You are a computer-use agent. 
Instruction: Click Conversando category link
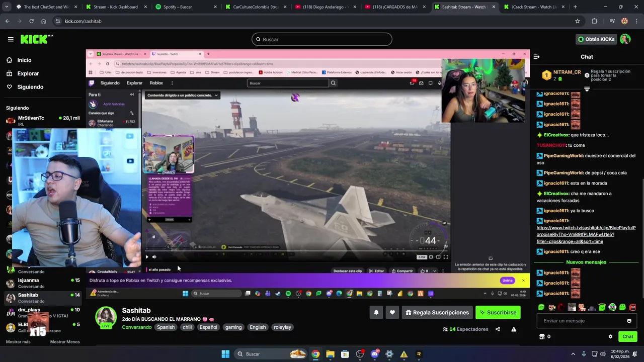tap(136, 327)
